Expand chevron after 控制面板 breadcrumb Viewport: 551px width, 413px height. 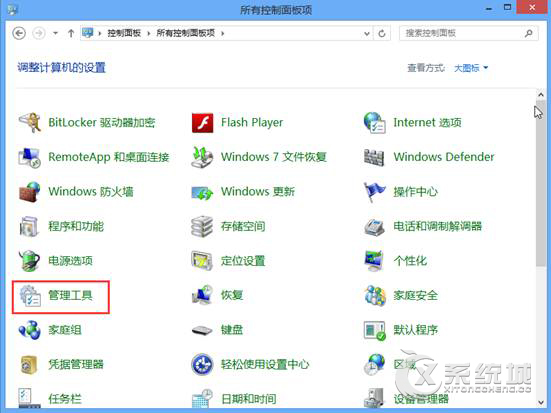(149, 33)
